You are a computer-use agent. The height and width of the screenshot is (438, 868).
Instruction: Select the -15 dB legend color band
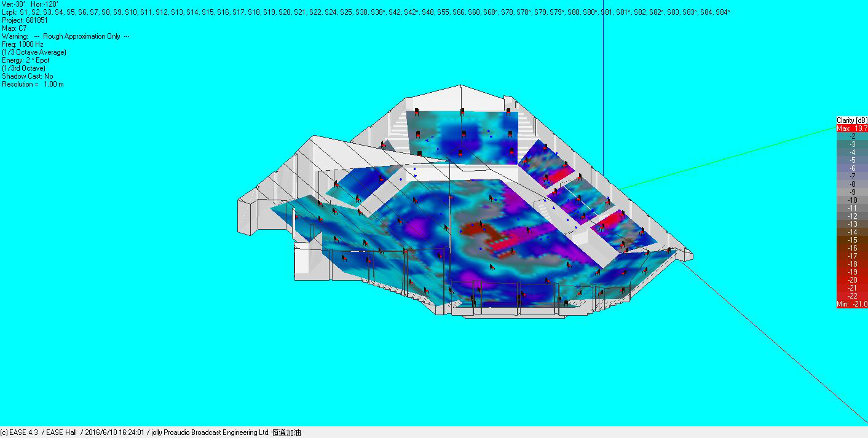pyautogui.click(x=852, y=240)
